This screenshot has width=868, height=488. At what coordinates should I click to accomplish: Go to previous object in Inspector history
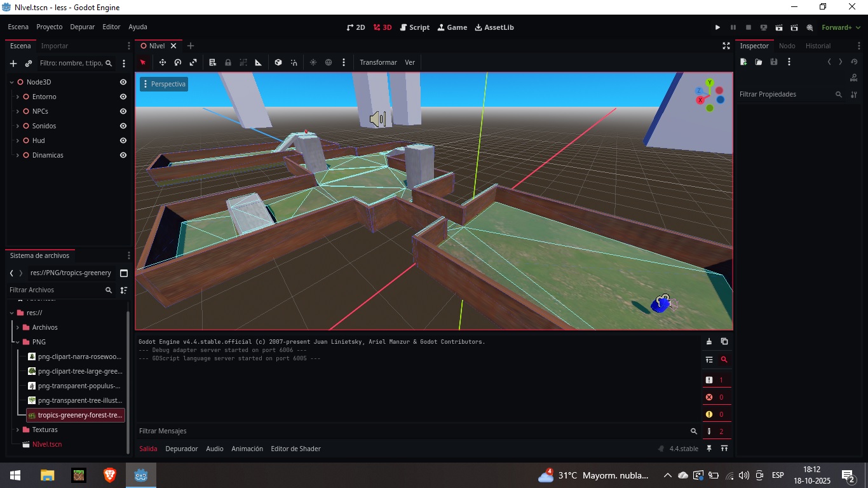[x=829, y=62]
